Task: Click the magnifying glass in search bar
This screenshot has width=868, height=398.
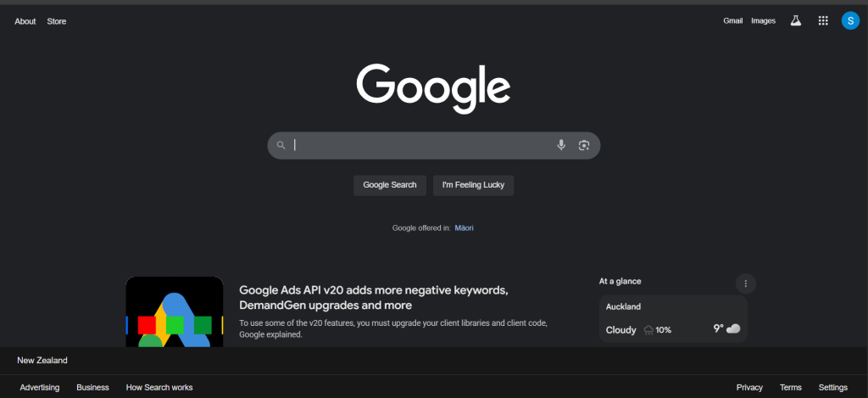Action: coord(281,145)
